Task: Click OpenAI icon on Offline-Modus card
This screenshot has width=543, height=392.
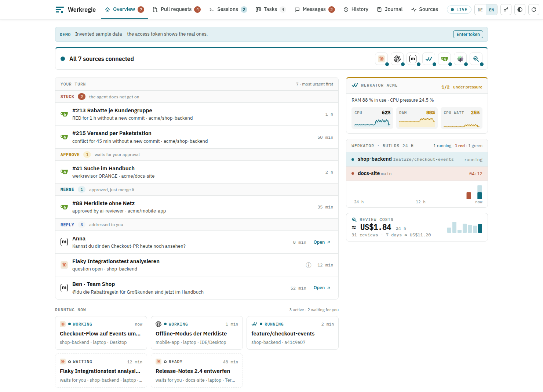Action: click(158, 324)
